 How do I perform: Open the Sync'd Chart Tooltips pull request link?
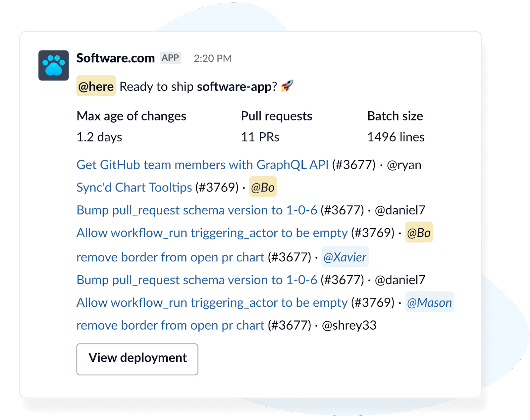(134, 187)
